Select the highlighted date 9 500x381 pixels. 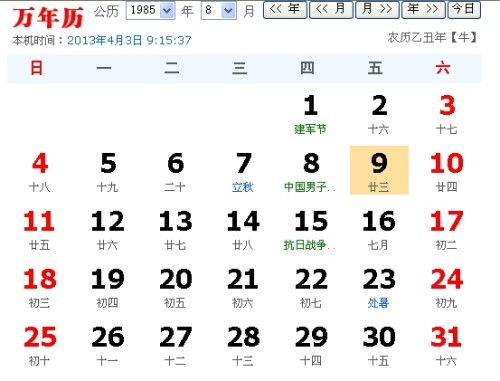379,170
